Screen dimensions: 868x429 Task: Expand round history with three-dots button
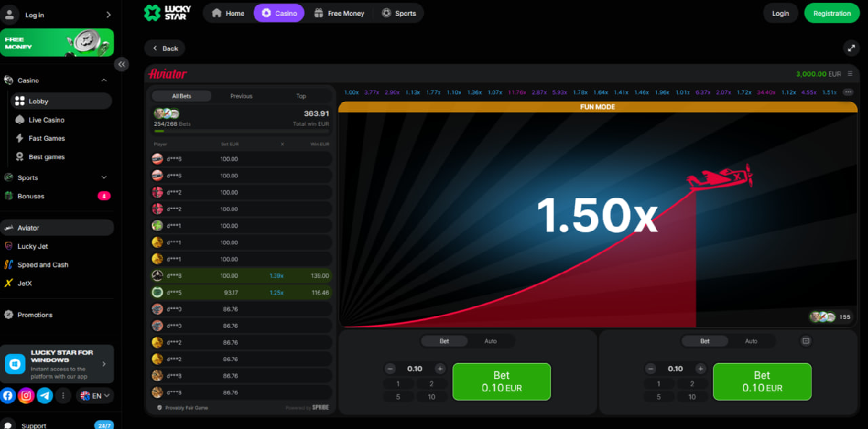(848, 93)
